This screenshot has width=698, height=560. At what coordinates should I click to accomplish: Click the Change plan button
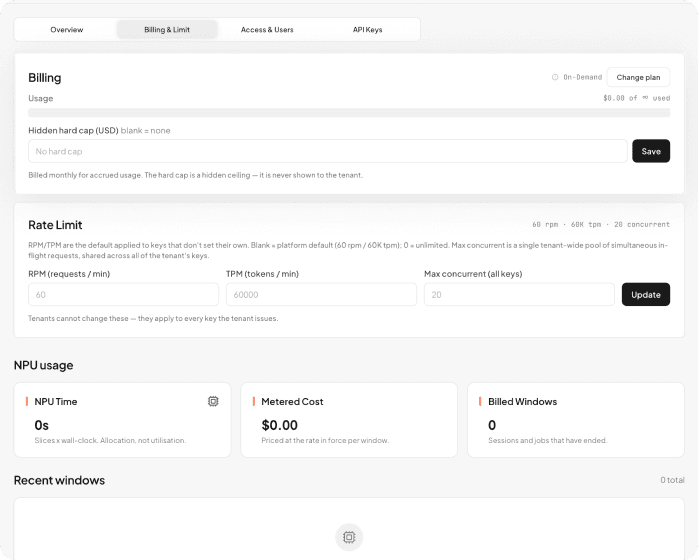click(638, 77)
